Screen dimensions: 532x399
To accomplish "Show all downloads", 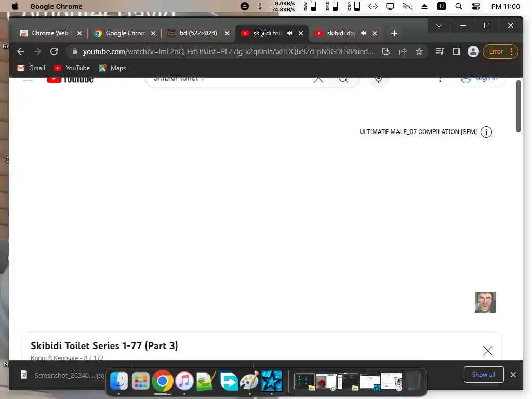I will [484, 375].
